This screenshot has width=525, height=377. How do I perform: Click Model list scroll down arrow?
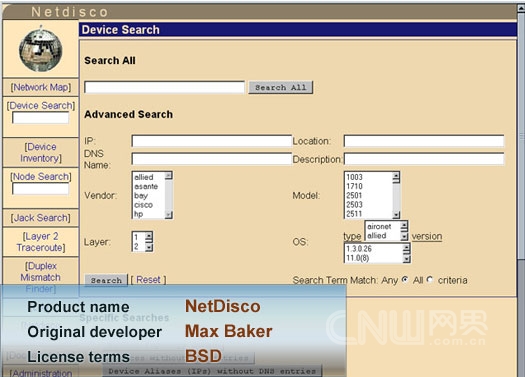coord(396,215)
